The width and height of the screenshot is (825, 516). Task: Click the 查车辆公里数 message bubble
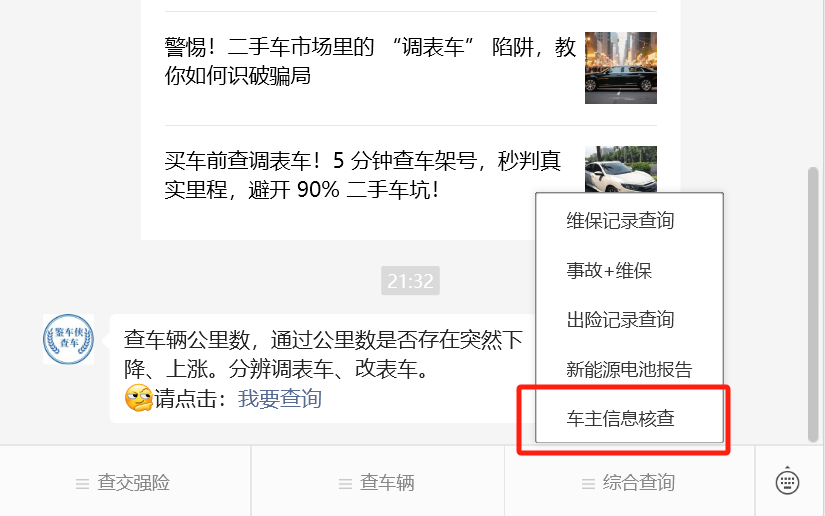322,369
